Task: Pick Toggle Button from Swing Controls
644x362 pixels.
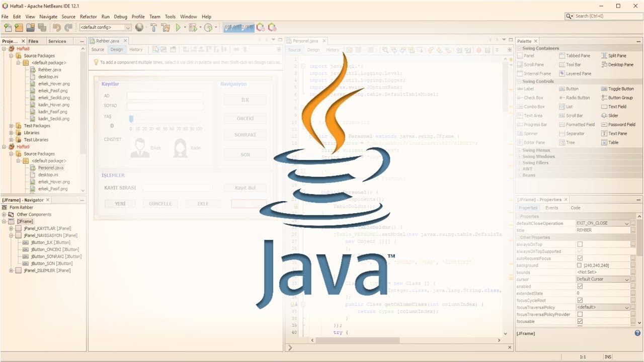Action: click(x=617, y=89)
